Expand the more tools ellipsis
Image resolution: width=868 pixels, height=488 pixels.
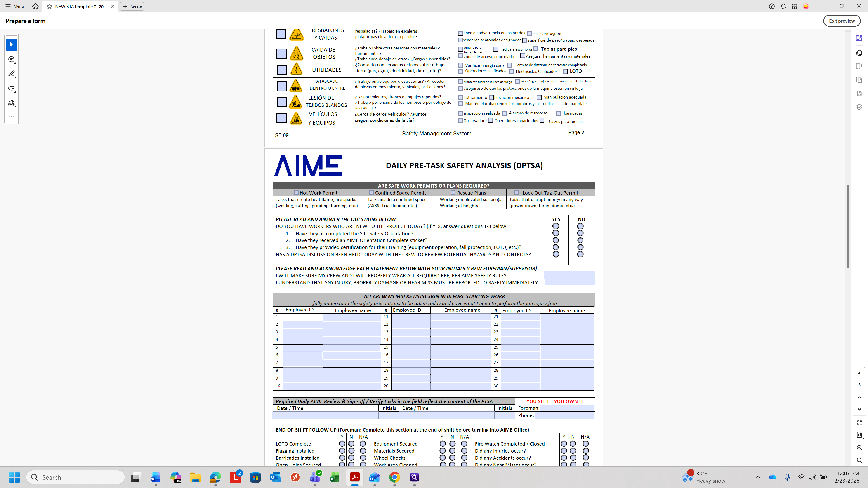tap(11, 117)
